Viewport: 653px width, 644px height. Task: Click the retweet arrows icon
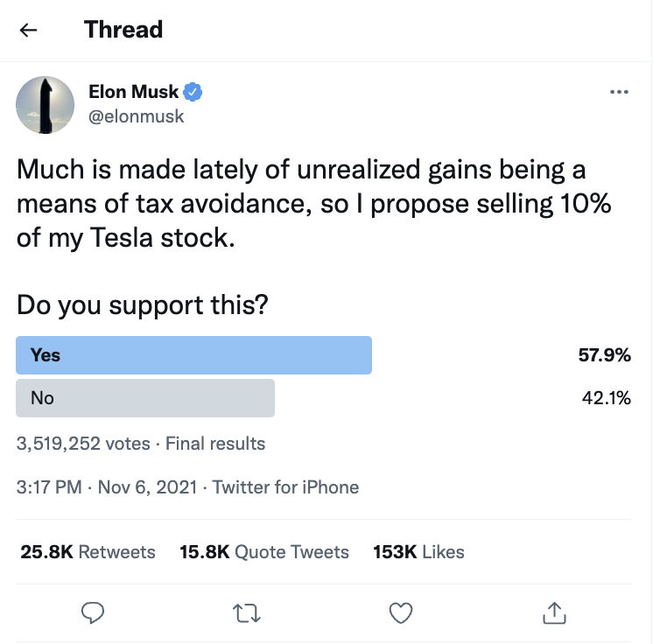[x=247, y=613]
